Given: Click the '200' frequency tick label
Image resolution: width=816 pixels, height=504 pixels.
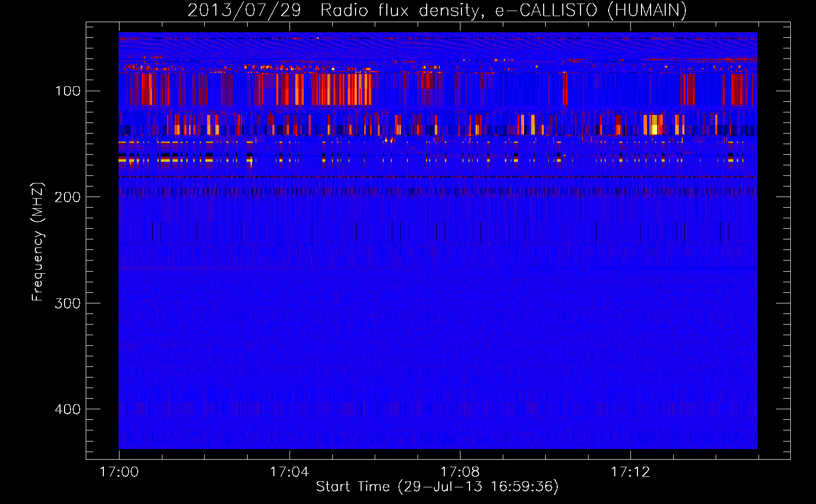Looking at the screenshot, I should click(x=68, y=197).
